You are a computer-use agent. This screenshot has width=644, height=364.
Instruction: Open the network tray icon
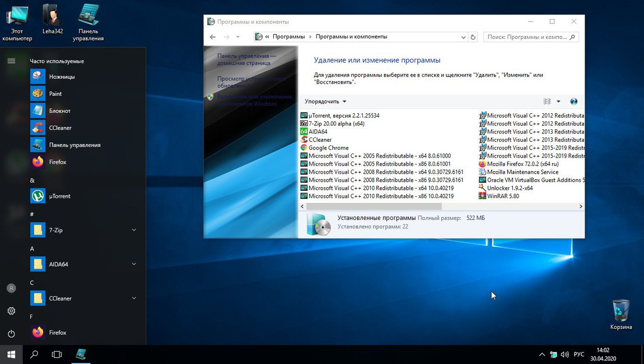pyautogui.click(x=553, y=354)
